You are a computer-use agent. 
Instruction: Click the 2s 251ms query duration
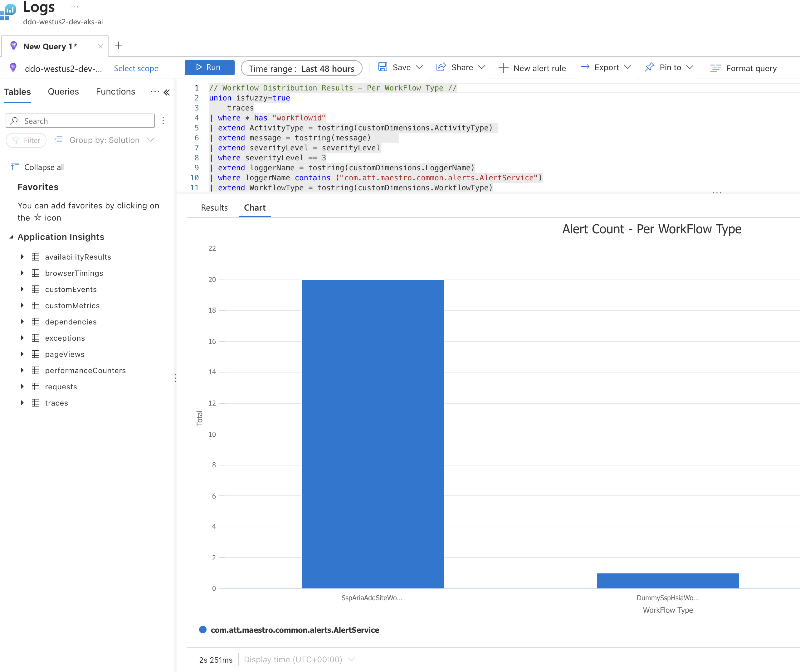click(x=216, y=660)
